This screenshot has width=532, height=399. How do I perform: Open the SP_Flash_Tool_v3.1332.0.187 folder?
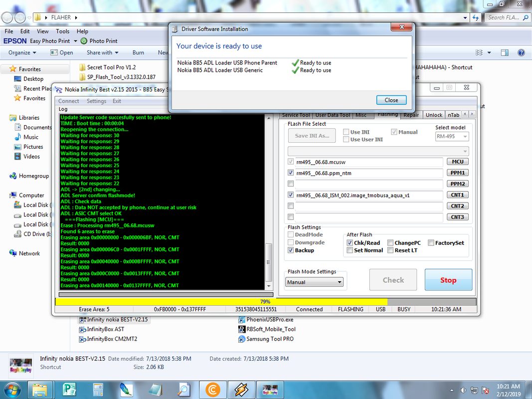[117, 77]
